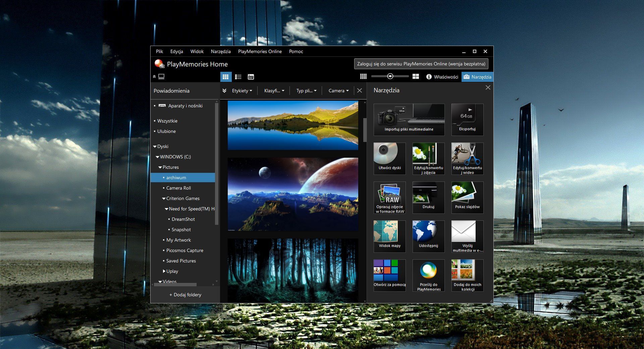The height and width of the screenshot is (349, 644).
Task: Open the Drukuj tool
Action: [x=428, y=198]
